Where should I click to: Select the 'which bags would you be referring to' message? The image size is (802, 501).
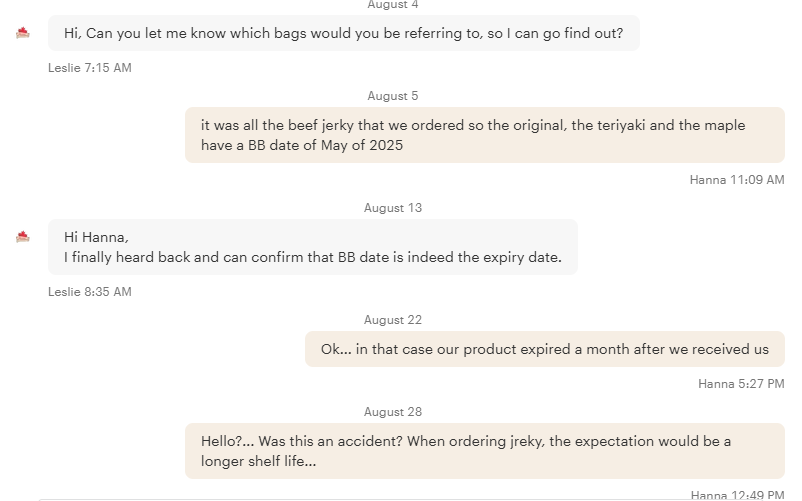(x=343, y=33)
